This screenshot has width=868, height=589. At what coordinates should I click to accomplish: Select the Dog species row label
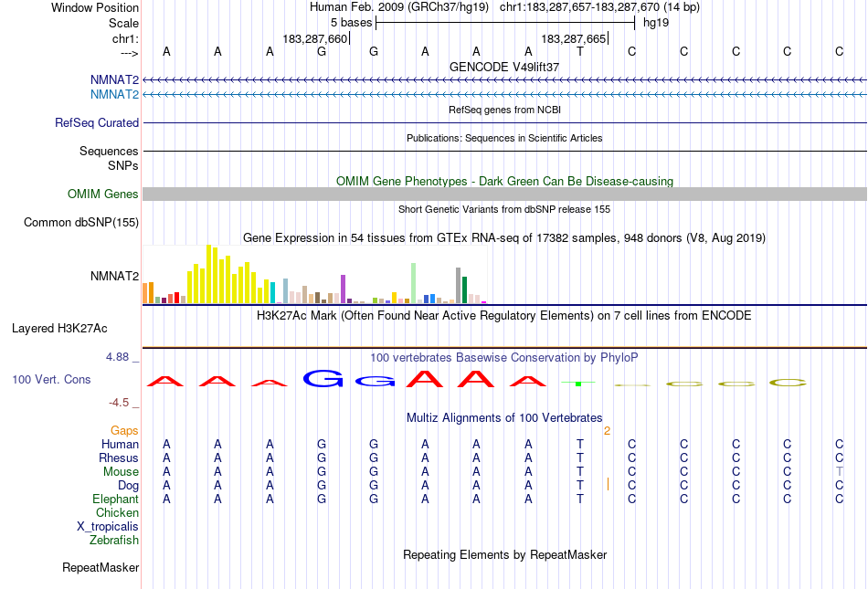(129, 486)
